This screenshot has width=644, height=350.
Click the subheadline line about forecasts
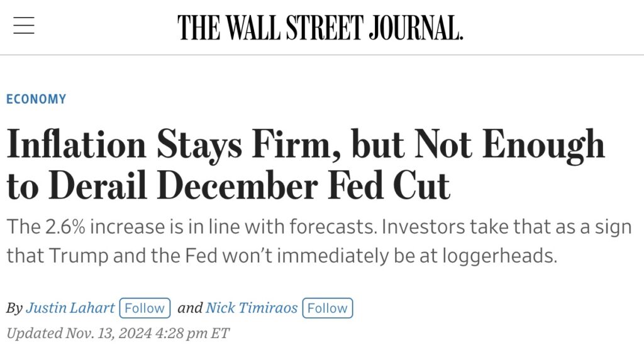(319, 227)
